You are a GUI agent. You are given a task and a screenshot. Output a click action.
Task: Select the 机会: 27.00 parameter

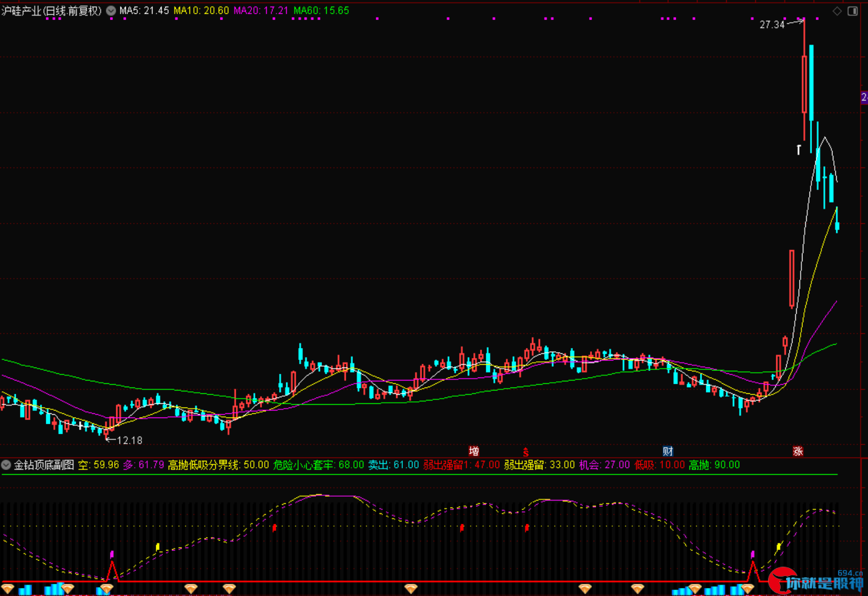point(604,465)
